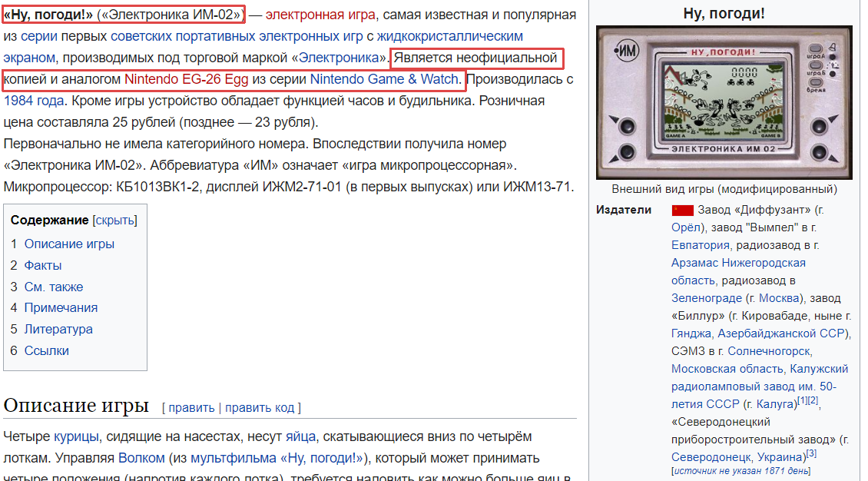
Task: Open the 'Зеленограде' link
Action: pyautogui.click(x=707, y=298)
